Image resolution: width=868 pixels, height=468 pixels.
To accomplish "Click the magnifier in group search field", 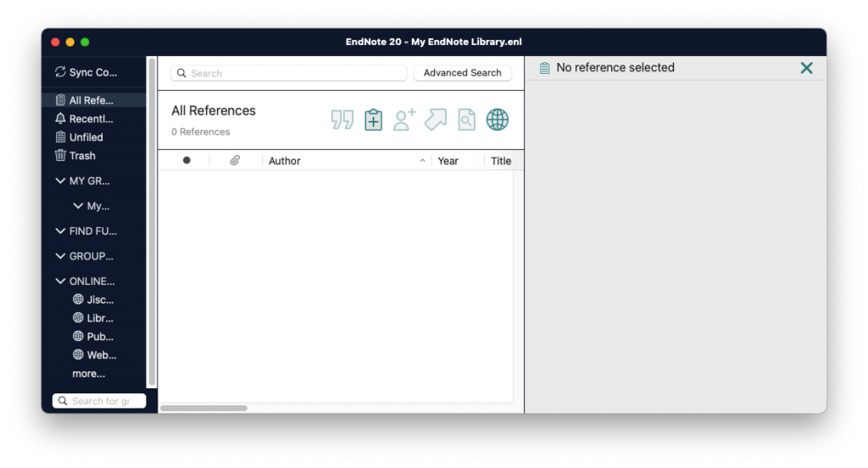I will pos(63,400).
